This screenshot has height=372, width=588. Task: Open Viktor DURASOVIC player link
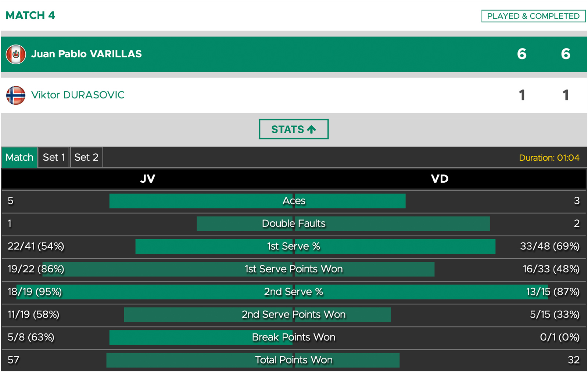[78, 95]
